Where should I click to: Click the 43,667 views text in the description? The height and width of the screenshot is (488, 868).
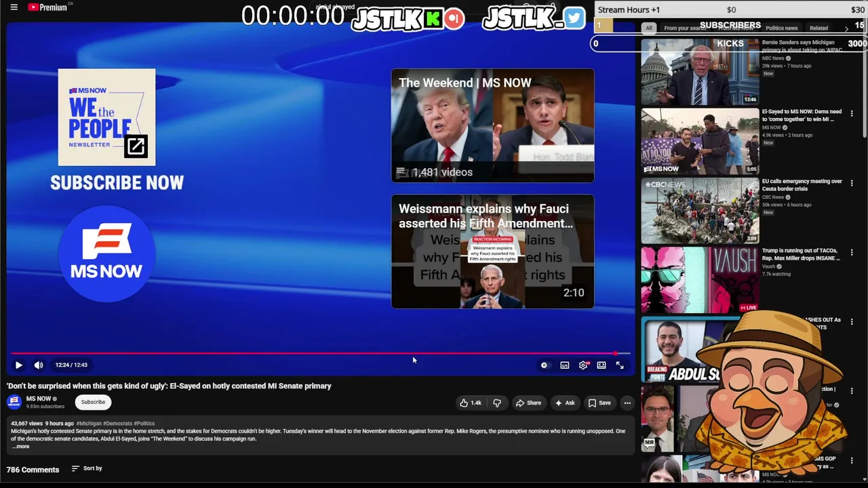[x=26, y=424]
